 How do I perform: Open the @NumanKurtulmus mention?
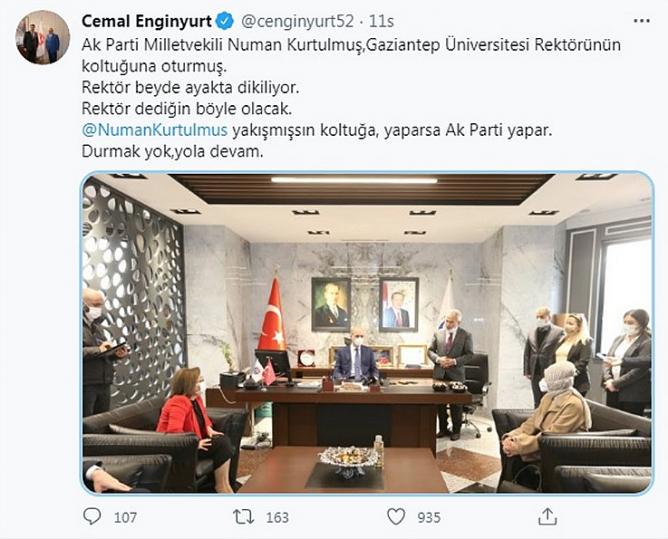[155, 130]
